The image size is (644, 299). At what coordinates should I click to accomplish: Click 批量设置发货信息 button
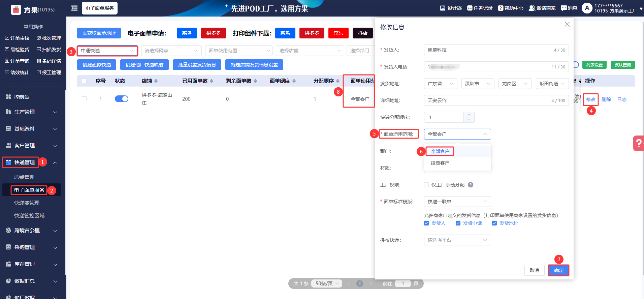click(x=197, y=65)
